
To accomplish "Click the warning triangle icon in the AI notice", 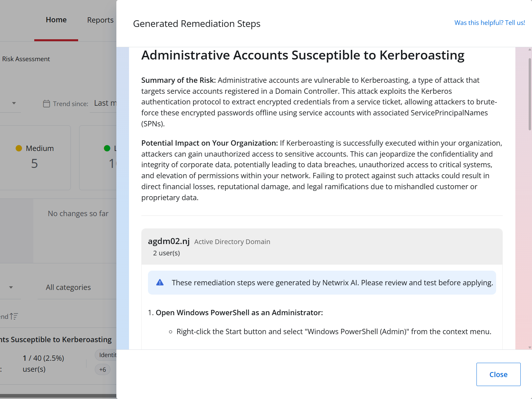I will point(160,282).
